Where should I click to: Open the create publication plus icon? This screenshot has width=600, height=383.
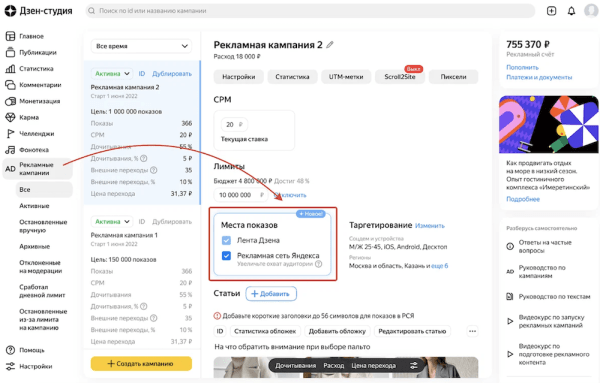[x=551, y=11]
